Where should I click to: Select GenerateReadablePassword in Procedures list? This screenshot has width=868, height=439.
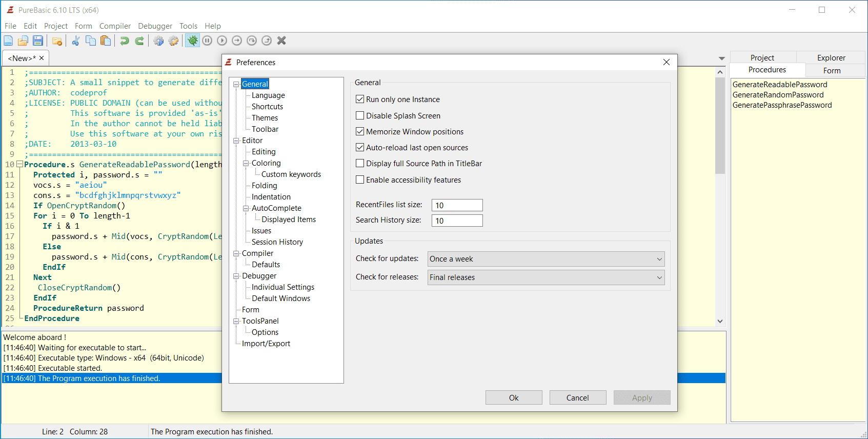tap(780, 85)
